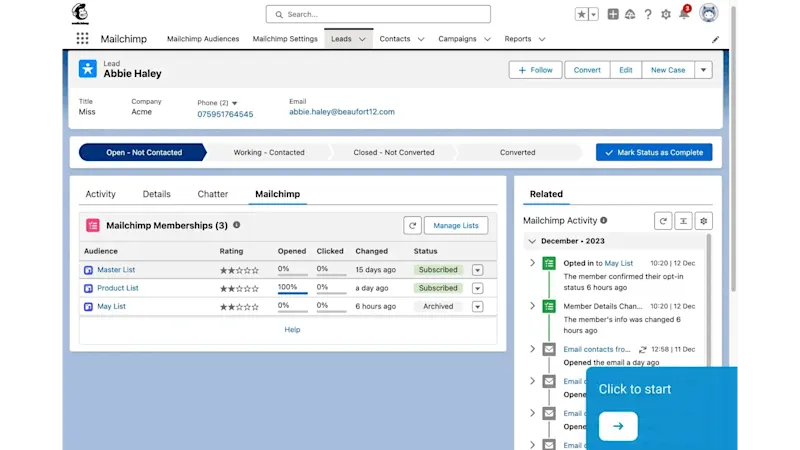
Task: Open the favorites list dropdown arrow
Action: (593, 14)
